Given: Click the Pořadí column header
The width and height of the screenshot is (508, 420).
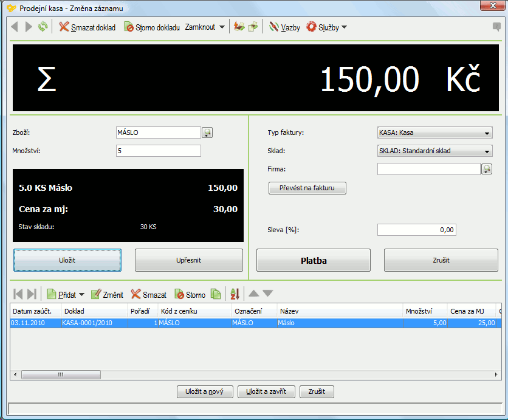Looking at the screenshot, I should tap(143, 311).
